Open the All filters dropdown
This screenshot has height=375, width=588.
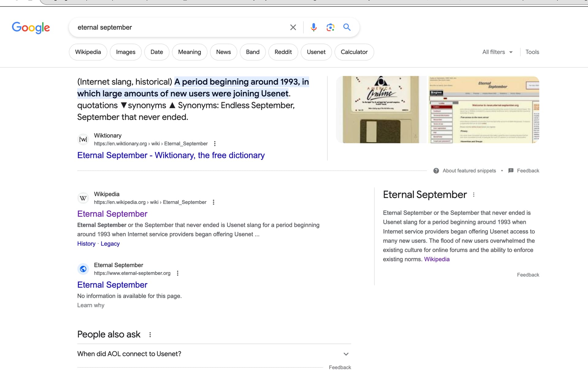[x=497, y=52]
